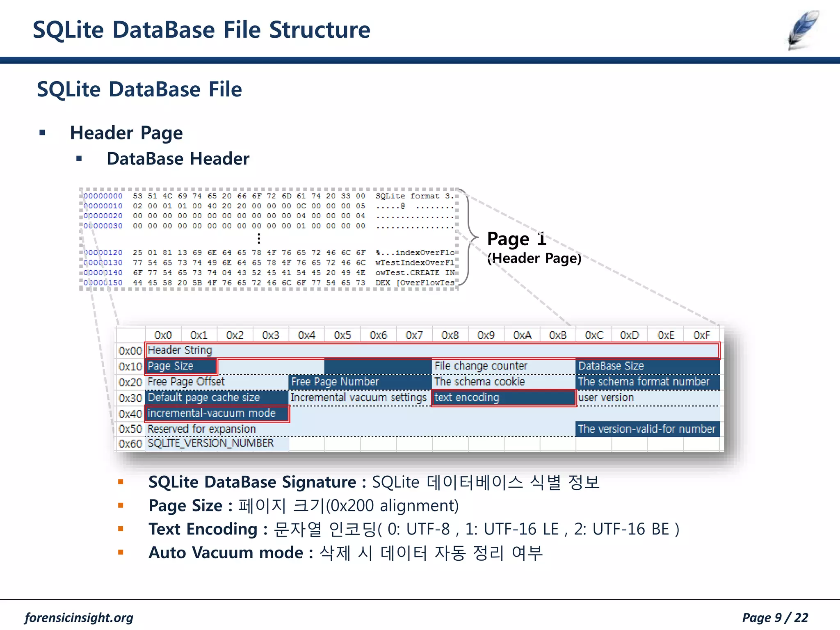Click the 'Reserved for expansion' cell

pyautogui.click(x=360, y=429)
